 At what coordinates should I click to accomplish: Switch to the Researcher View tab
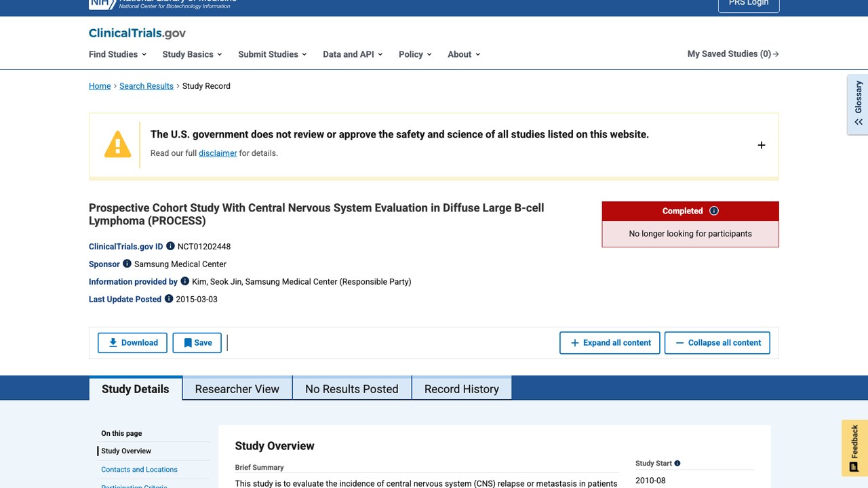point(237,389)
